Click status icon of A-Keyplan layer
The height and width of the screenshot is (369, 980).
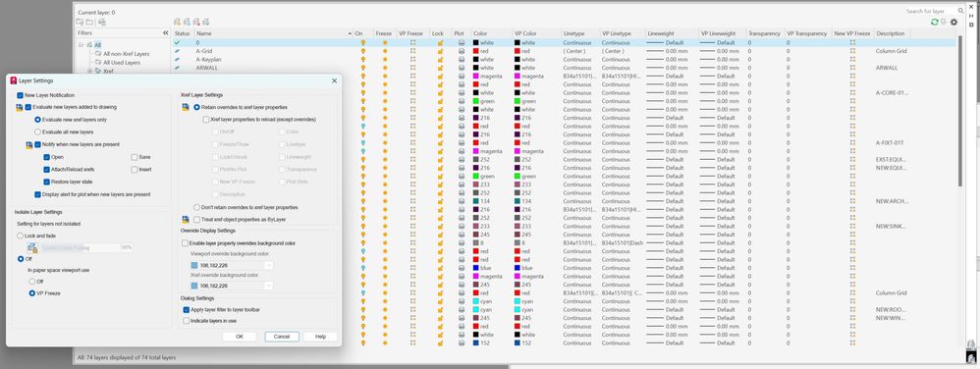click(177, 59)
